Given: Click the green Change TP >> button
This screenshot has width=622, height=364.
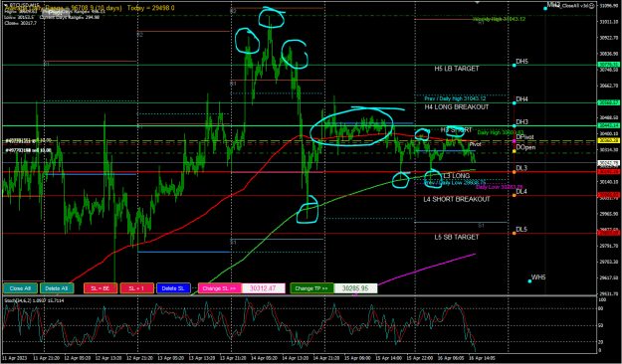Looking at the screenshot, I should 311,288.
